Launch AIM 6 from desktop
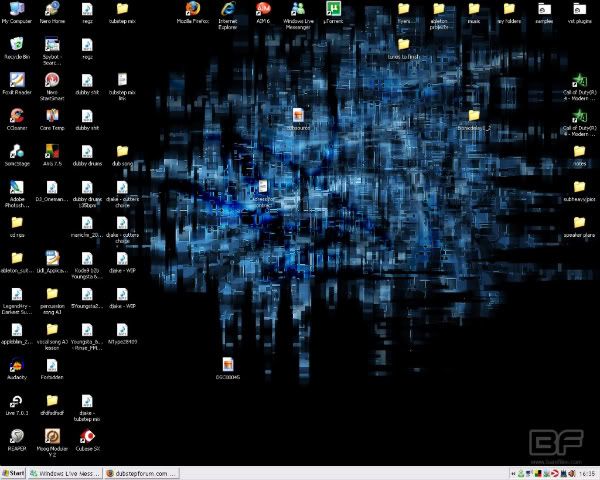The height and width of the screenshot is (480, 600). (x=263, y=13)
